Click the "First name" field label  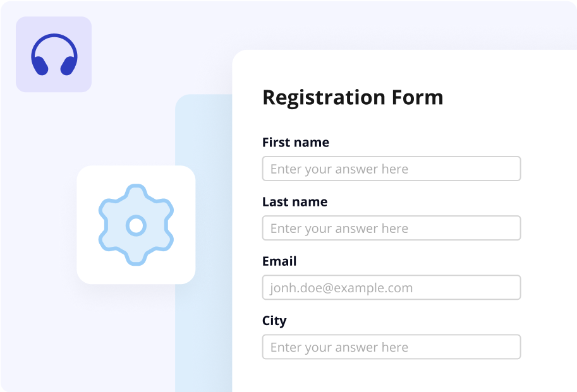click(295, 143)
